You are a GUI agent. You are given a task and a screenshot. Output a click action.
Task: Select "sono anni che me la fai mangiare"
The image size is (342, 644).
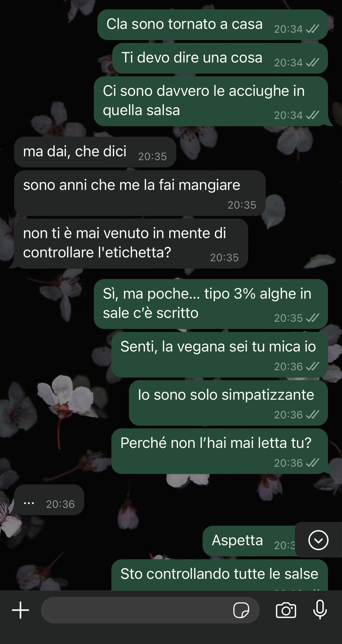coord(140,193)
